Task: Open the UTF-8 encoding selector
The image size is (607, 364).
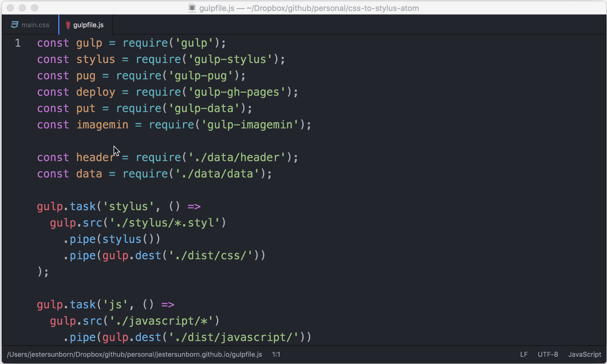Action: coord(548,354)
